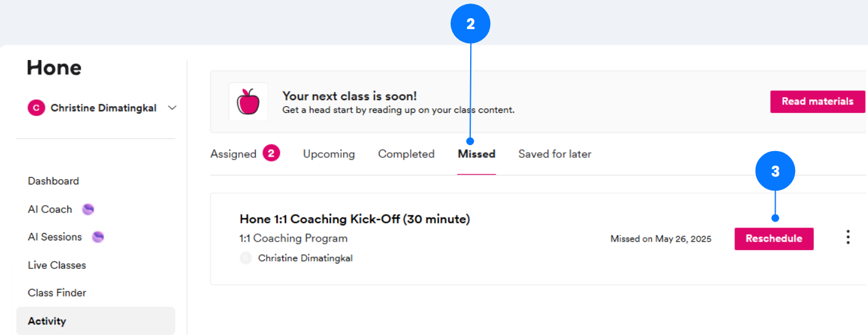Go to Dashboard in the sidebar
This screenshot has height=335, width=868.
point(53,181)
